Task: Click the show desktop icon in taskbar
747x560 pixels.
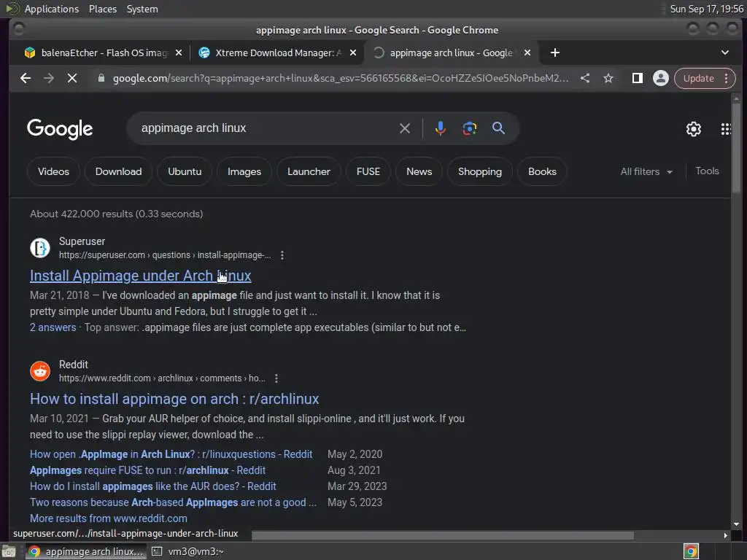Action: [9, 551]
